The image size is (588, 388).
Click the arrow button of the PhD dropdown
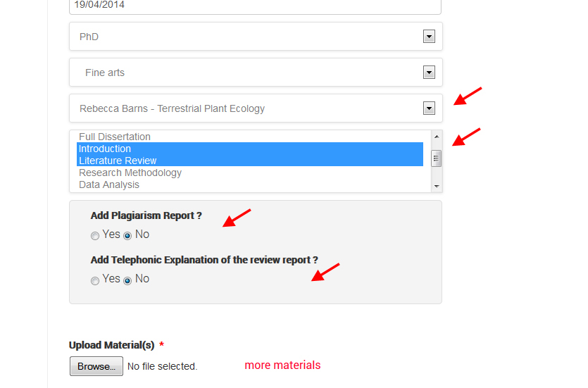[x=429, y=37]
